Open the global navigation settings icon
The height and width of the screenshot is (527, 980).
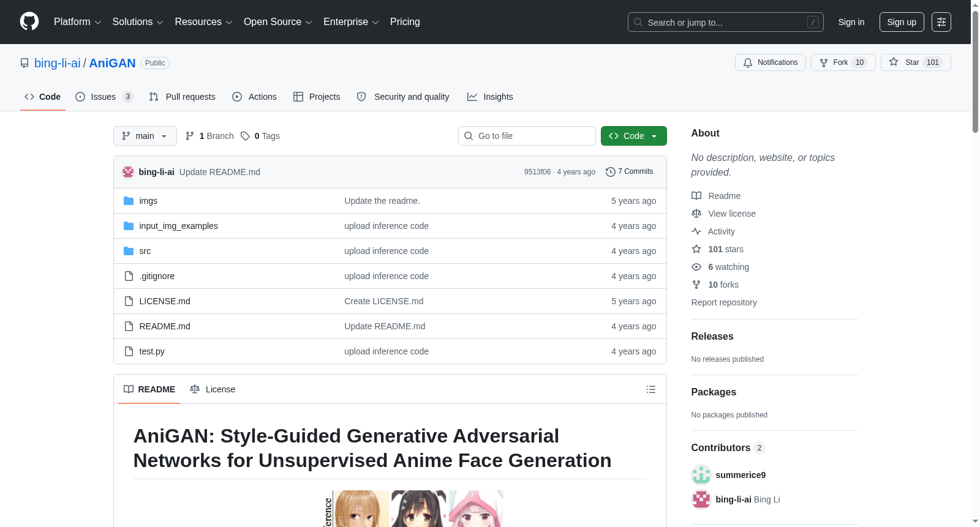coord(941,22)
